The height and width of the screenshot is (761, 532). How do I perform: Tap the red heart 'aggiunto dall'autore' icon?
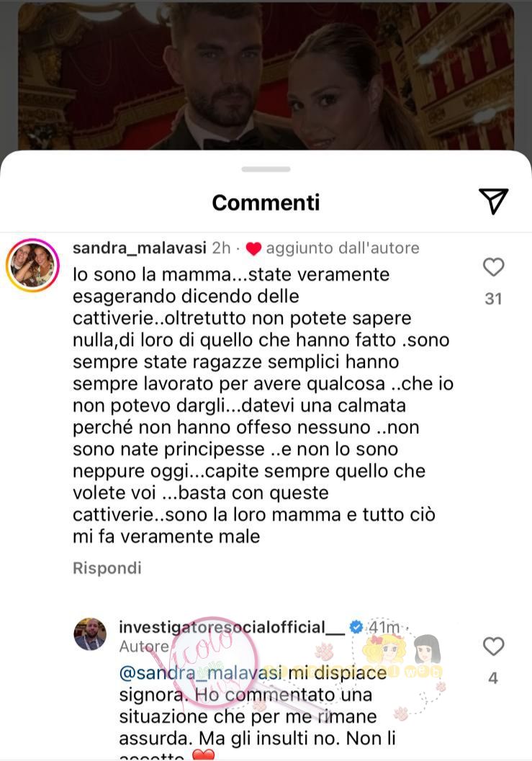click(x=253, y=248)
